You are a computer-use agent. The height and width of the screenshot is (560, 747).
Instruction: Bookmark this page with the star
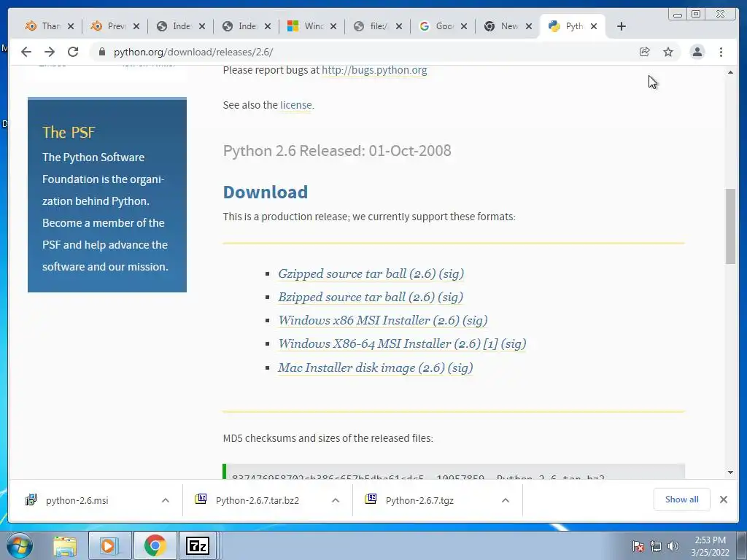668,52
